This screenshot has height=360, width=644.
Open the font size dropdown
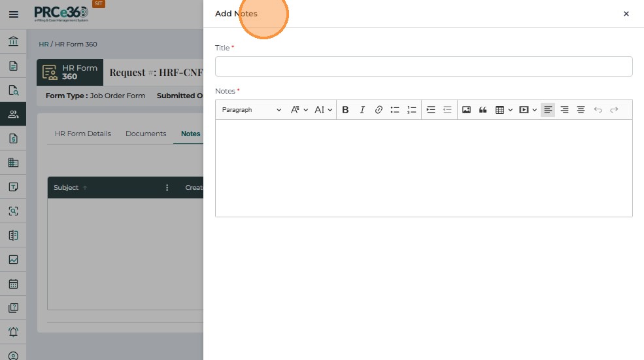point(323,110)
